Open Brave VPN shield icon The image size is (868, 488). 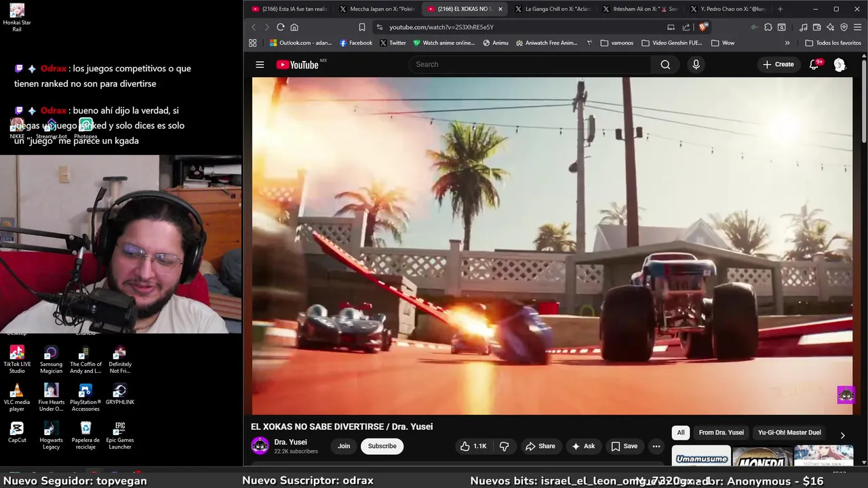pyautogui.click(x=844, y=27)
